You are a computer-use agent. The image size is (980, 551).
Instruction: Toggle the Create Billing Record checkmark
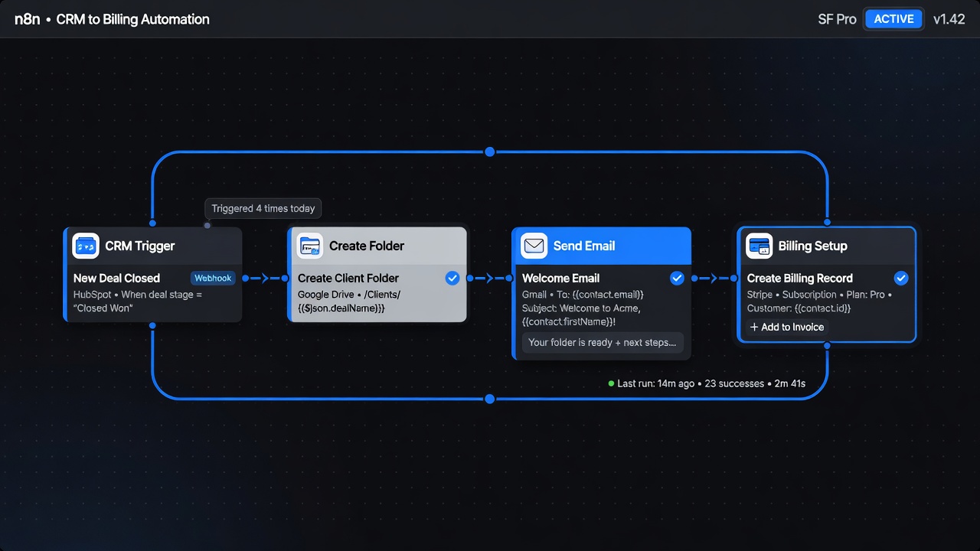[x=901, y=278]
